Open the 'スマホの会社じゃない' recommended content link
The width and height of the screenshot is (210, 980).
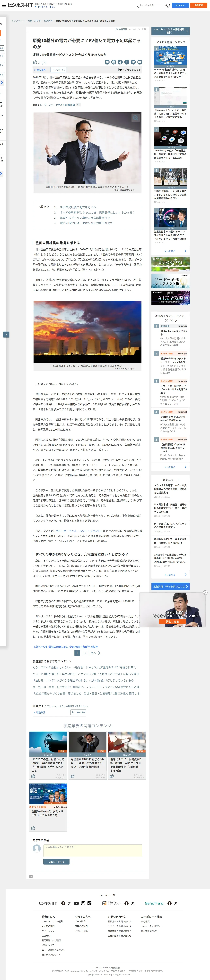tap(84, 667)
